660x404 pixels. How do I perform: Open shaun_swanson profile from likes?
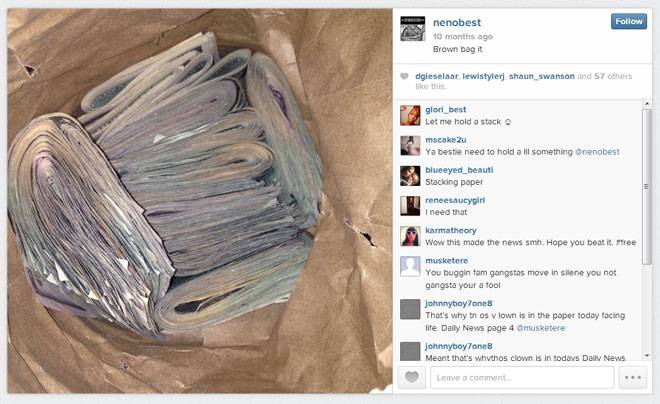tap(542, 76)
